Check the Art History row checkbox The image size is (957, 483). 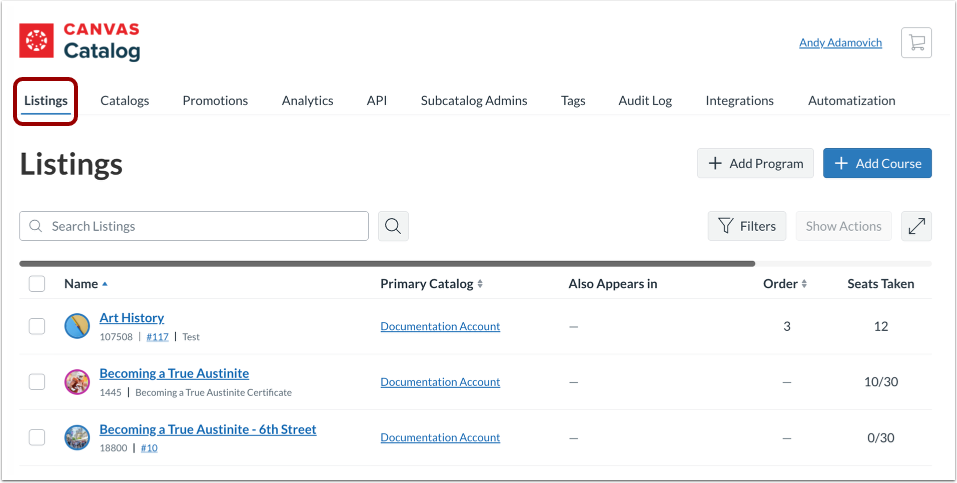37,326
